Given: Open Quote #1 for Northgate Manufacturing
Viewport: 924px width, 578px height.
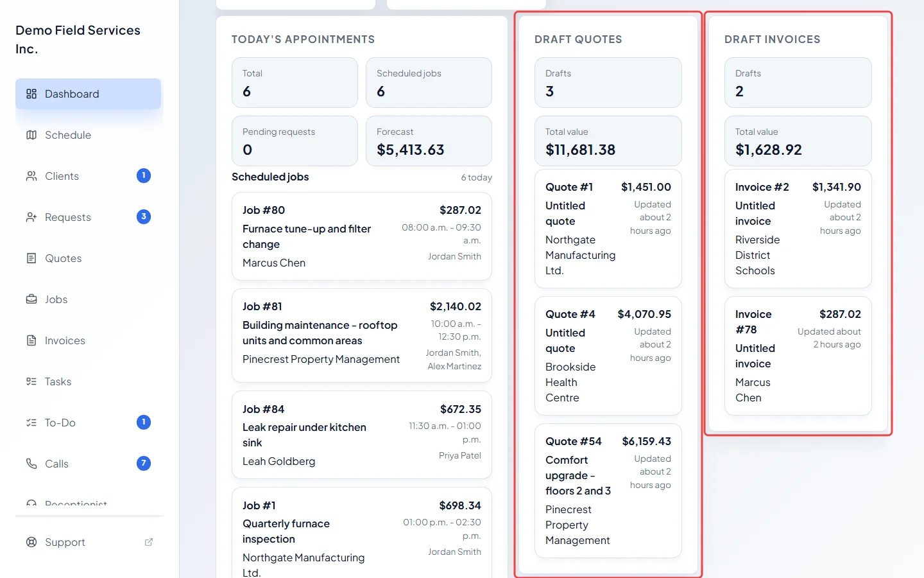Looking at the screenshot, I should (x=608, y=229).
